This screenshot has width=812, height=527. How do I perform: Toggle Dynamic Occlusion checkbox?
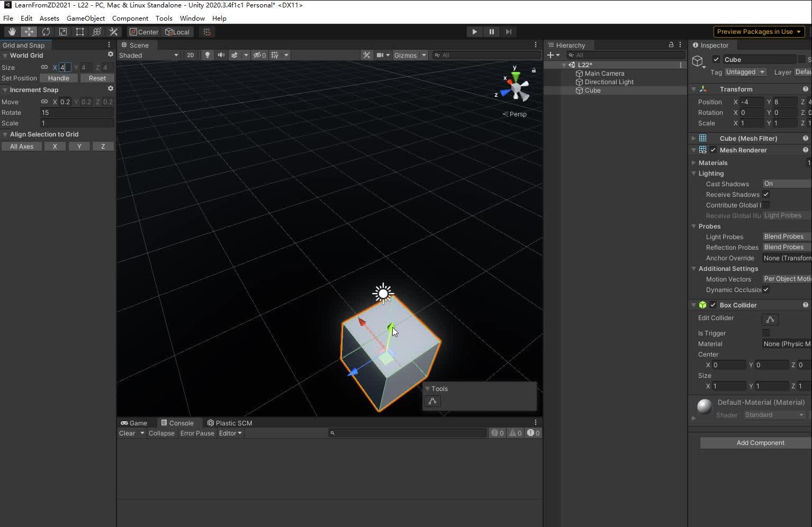click(766, 290)
